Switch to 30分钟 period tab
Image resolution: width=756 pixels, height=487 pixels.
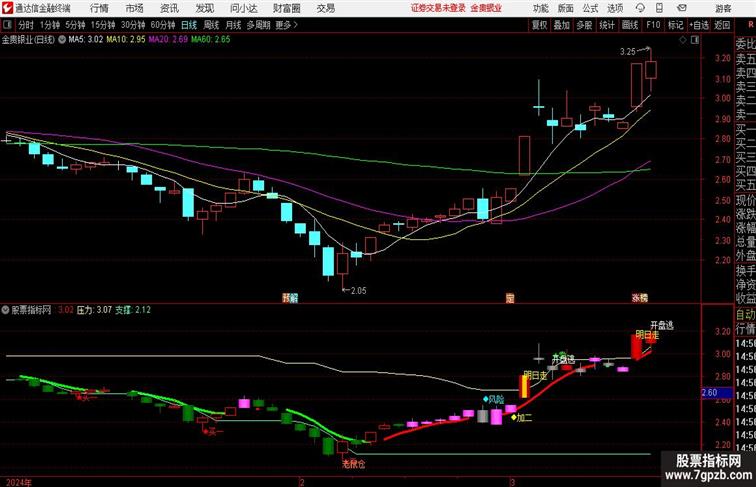click(133, 25)
